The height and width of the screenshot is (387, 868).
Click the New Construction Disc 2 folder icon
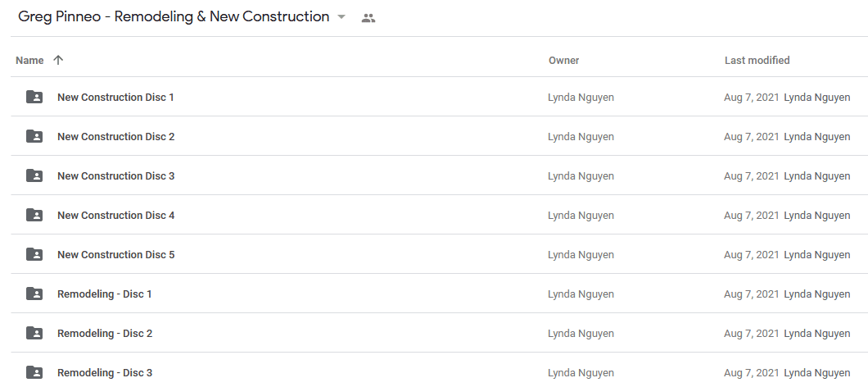(34, 136)
